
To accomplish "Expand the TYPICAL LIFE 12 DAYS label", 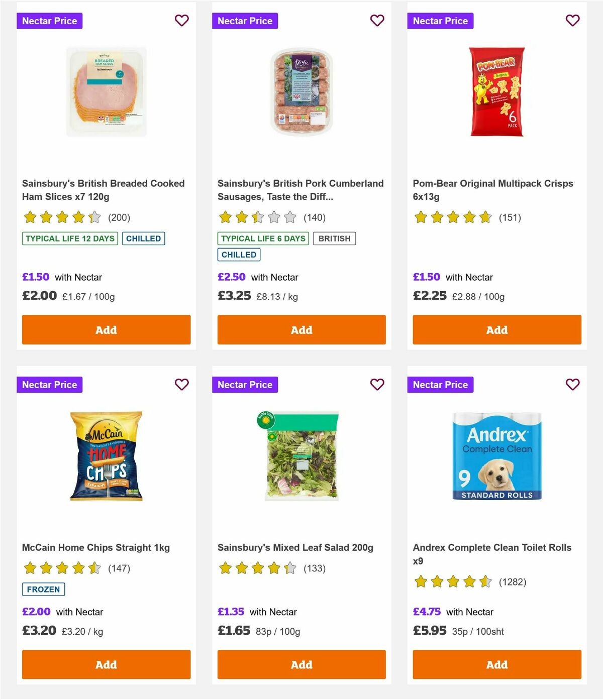I will click(69, 239).
